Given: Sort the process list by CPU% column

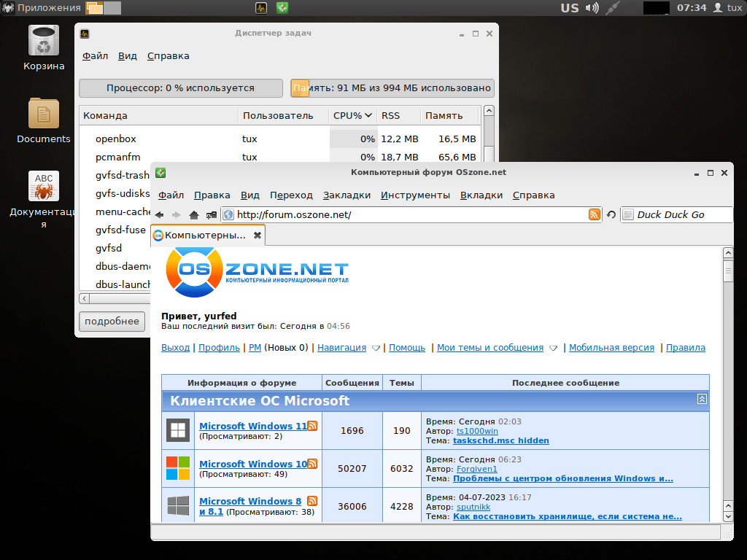Looking at the screenshot, I should pyautogui.click(x=352, y=115).
